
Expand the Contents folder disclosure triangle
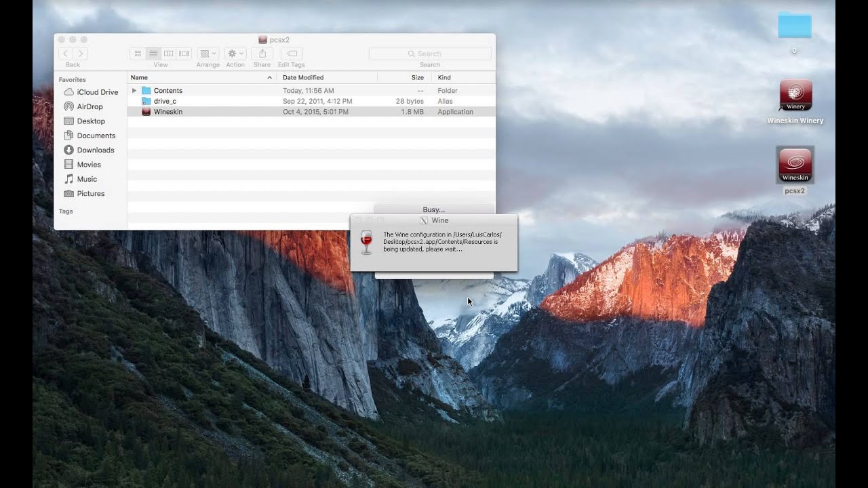(x=134, y=90)
